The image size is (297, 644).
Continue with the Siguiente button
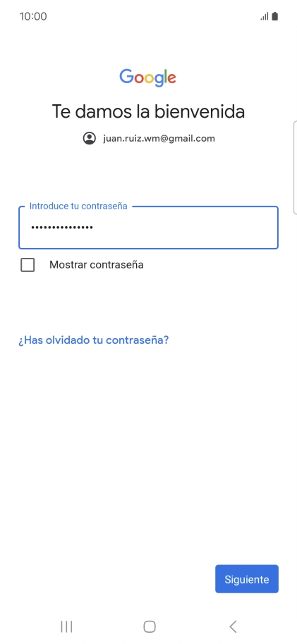tap(247, 579)
